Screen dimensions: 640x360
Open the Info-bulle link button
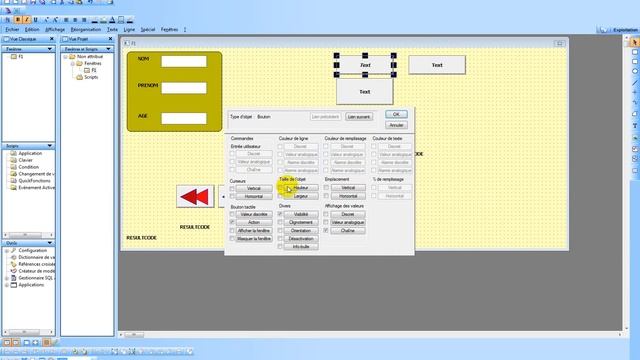tap(301, 247)
